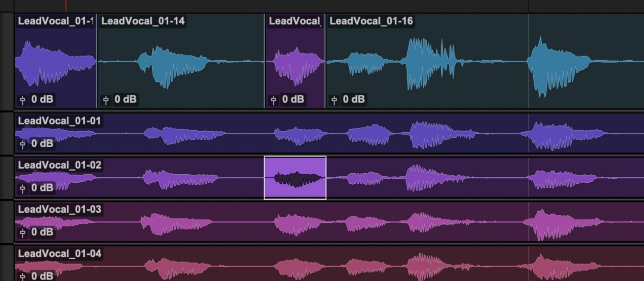Click the first purple comp clip waveform
Screen dimensions: 644x281
(55, 64)
